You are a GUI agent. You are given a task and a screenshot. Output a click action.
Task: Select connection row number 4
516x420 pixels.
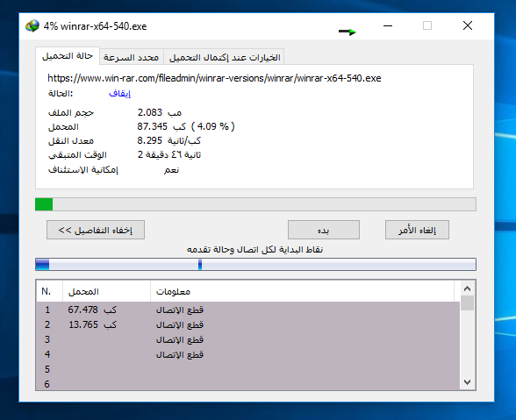coord(248,354)
